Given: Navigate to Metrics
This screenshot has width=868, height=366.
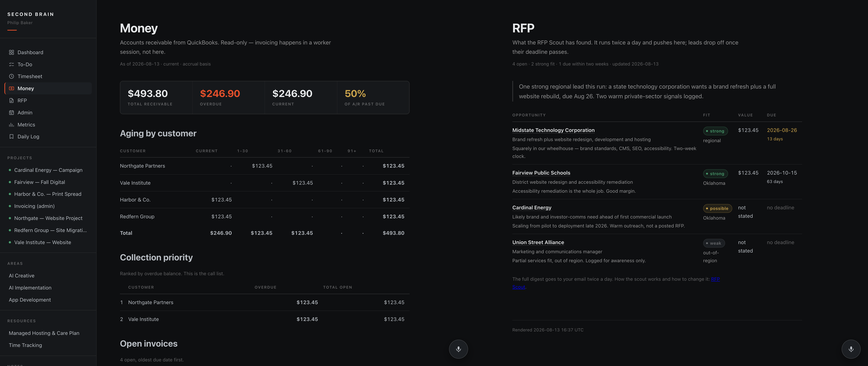Looking at the screenshot, I should pyautogui.click(x=48, y=124).
